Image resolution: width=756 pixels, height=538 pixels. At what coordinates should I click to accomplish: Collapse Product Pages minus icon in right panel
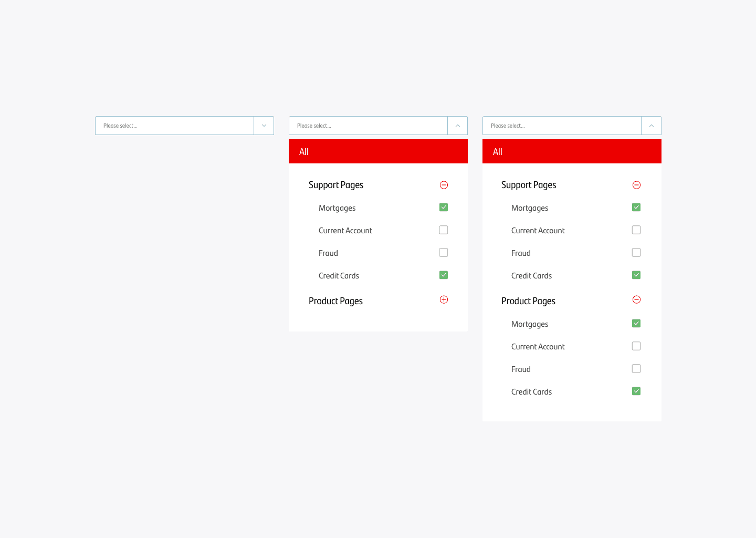pyautogui.click(x=636, y=299)
